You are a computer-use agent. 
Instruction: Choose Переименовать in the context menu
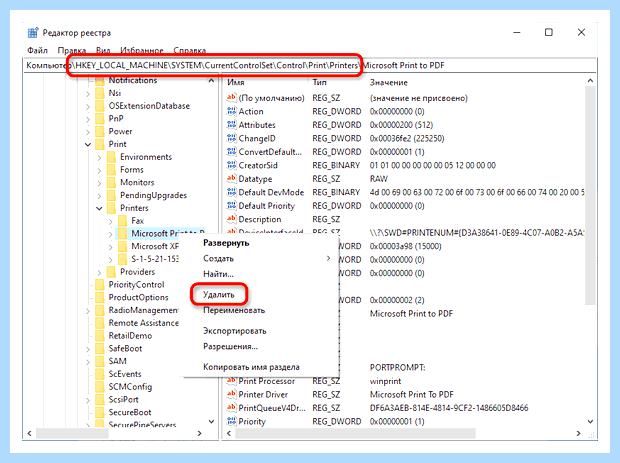pos(234,310)
